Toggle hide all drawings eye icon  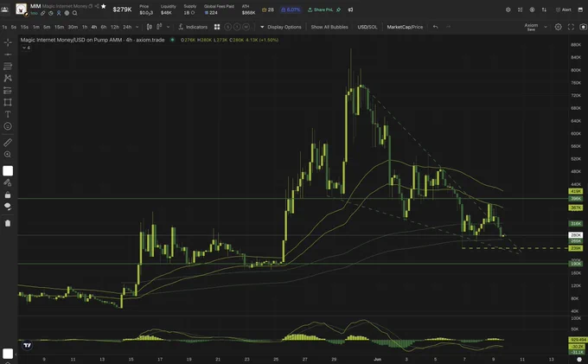pos(8,207)
